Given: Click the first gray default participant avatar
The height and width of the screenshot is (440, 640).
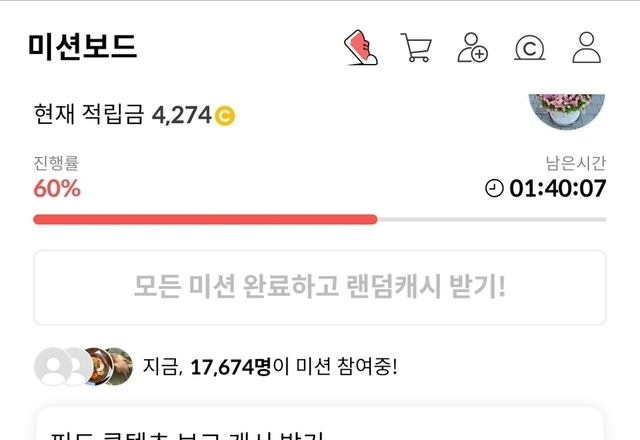Looking at the screenshot, I should click(x=51, y=366).
